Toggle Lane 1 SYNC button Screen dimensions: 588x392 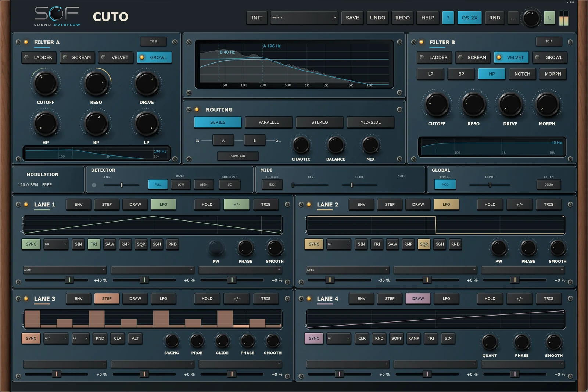coord(31,244)
